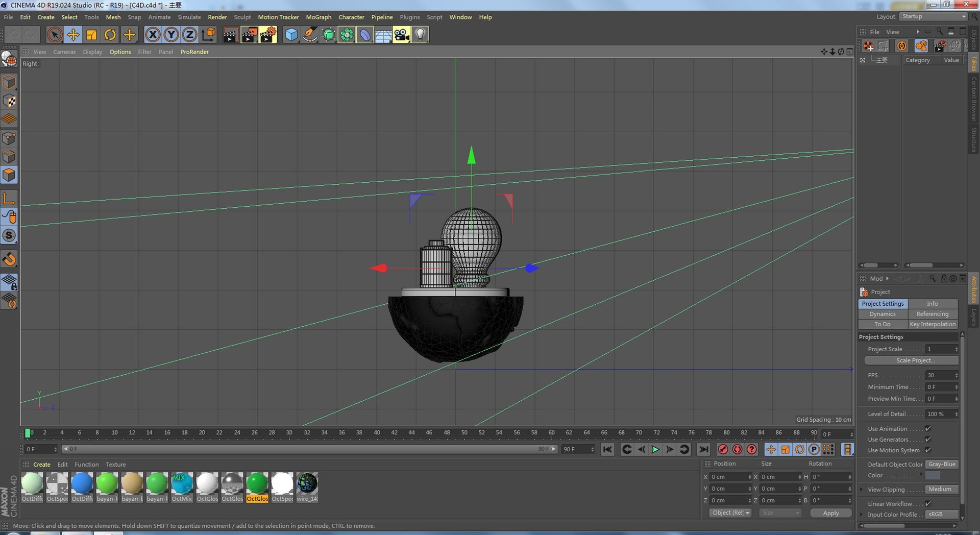Click Create in material manager
Screen dimensions: 980x535
[x=42, y=465]
